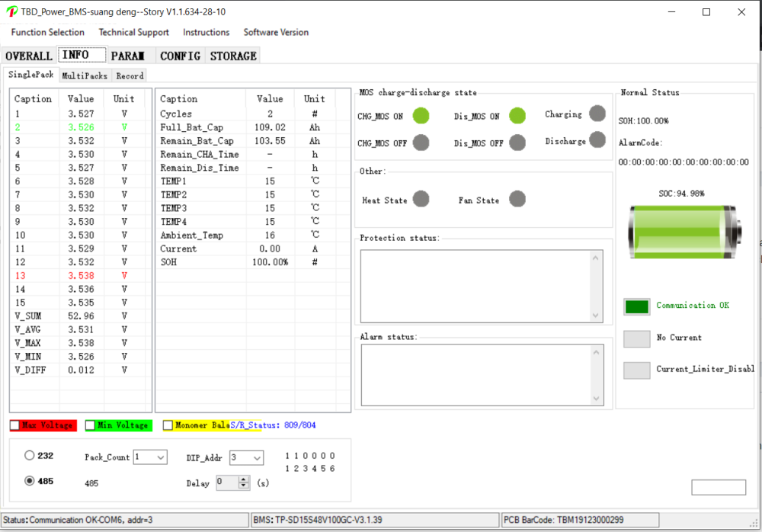Click the Fan State indicator
This screenshot has height=532, width=762.
point(517,199)
